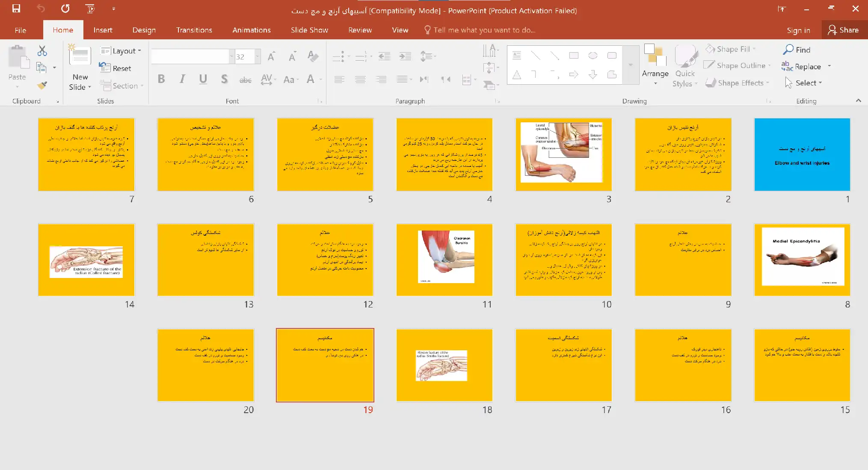Viewport: 868px width, 470px height.
Task: Click Start From Beginning presentation icon
Action: tap(90, 9)
